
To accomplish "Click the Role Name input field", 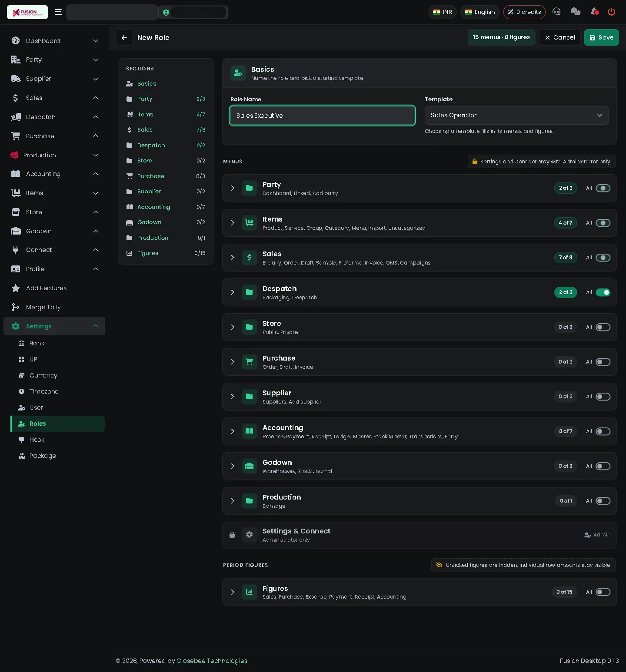I will [322, 116].
